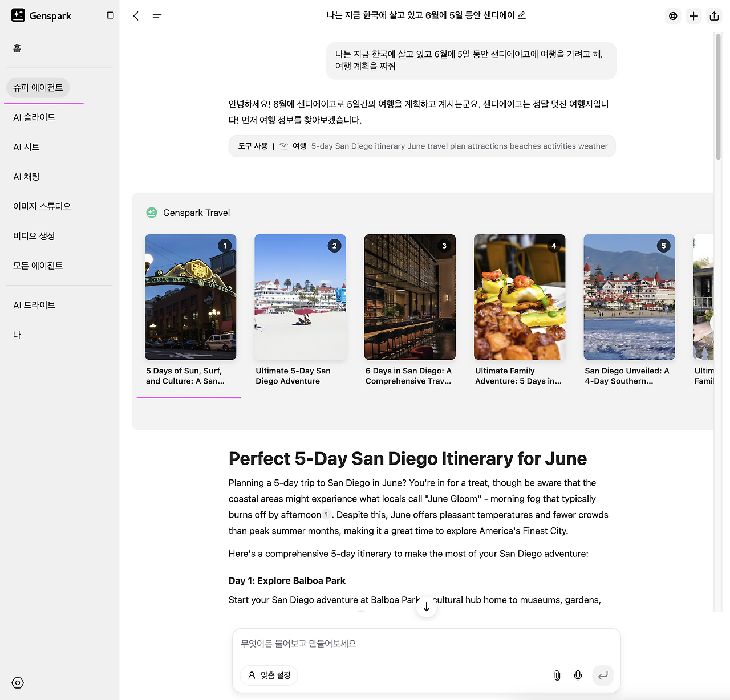730x700 pixels.
Task: Edit the conversation title pencil icon
Action: [521, 15]
